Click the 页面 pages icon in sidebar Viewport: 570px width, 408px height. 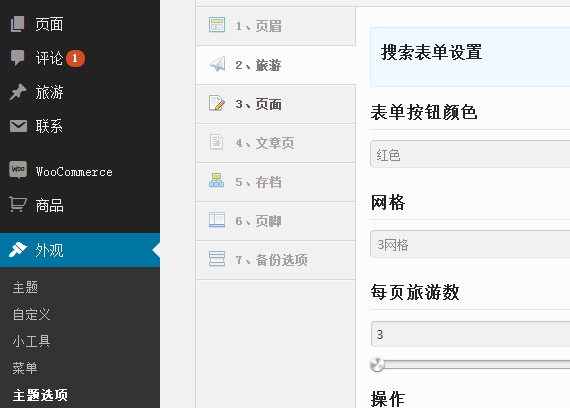17,24
